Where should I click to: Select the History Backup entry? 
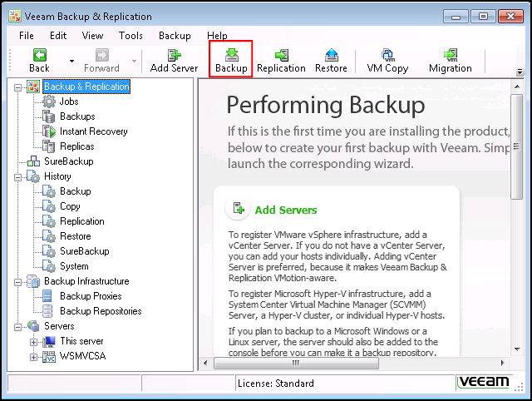point(76,191)
